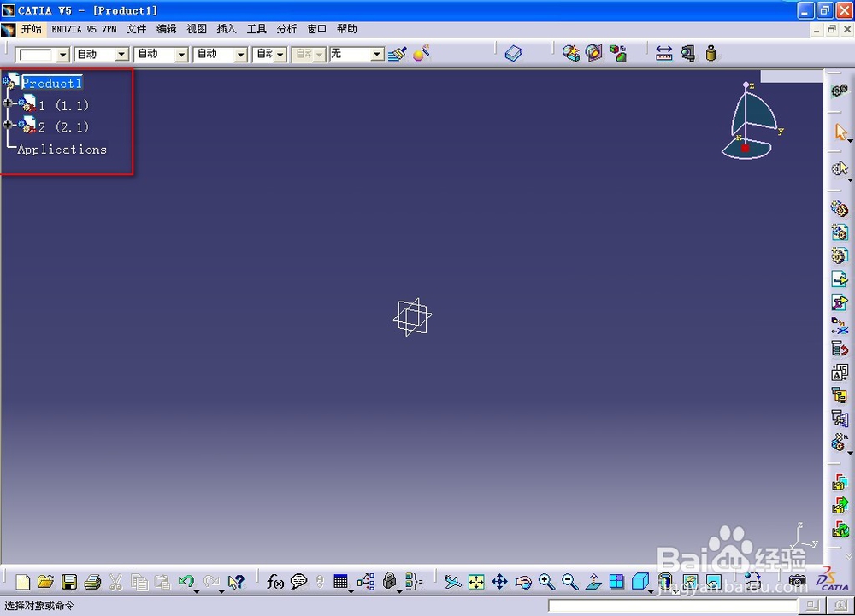Click the lock icon in bottom toolbar
This screenshot has height=616, width=855.
pyautogui.click(x=389, y=581)
